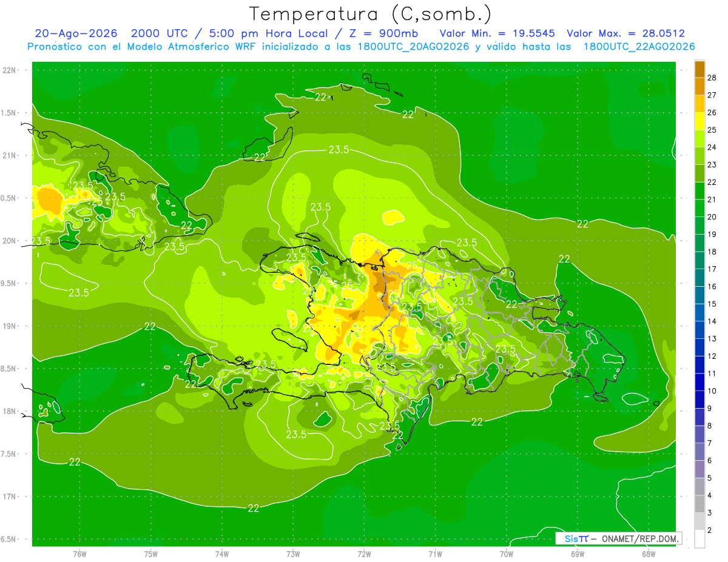
Task: Click the "9.5N" latitude axis label
Action: pyautogui.click(x=8, y=283)
